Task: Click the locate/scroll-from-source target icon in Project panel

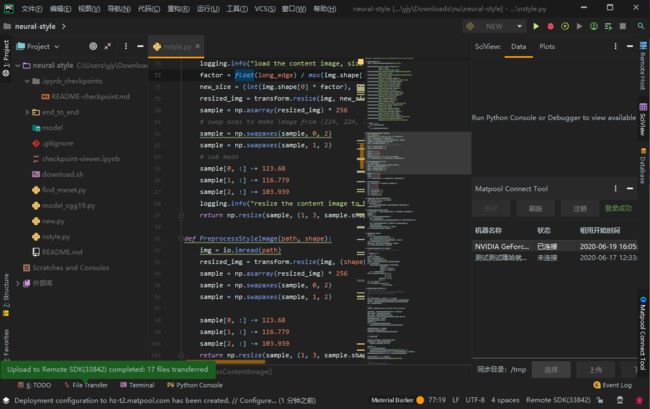Action: coord(93,46)
